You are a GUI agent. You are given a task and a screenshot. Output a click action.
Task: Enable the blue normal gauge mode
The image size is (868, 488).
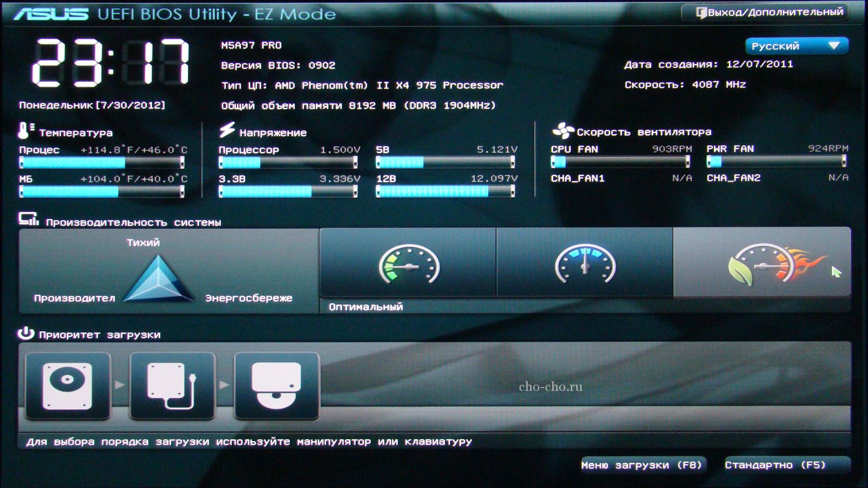point(585,264)
